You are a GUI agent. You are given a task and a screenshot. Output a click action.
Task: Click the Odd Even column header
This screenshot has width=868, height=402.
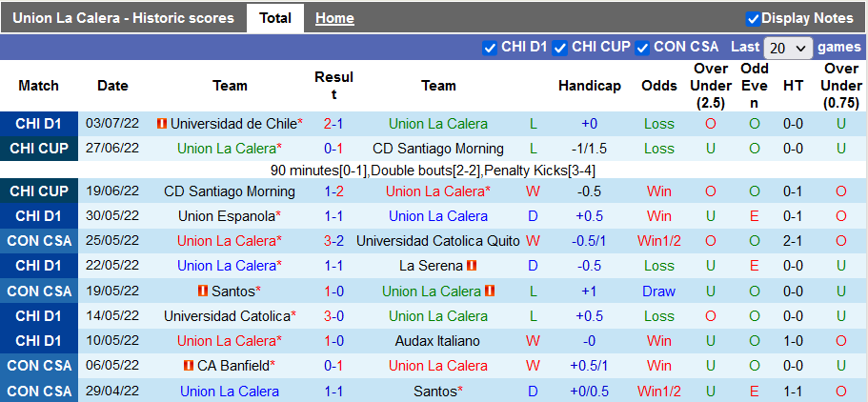click(755, 86)
